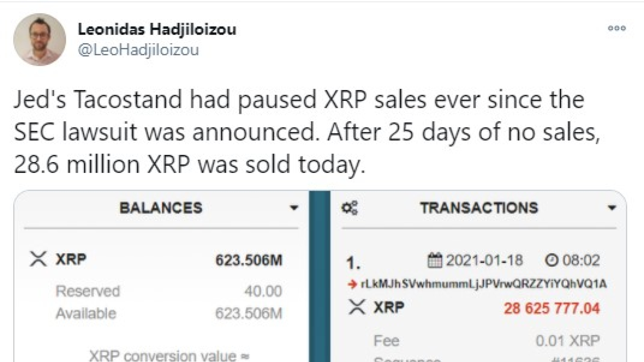Click the red arrow before the destination address
Viewport: 644px width, 362px height.
point(353,284)
